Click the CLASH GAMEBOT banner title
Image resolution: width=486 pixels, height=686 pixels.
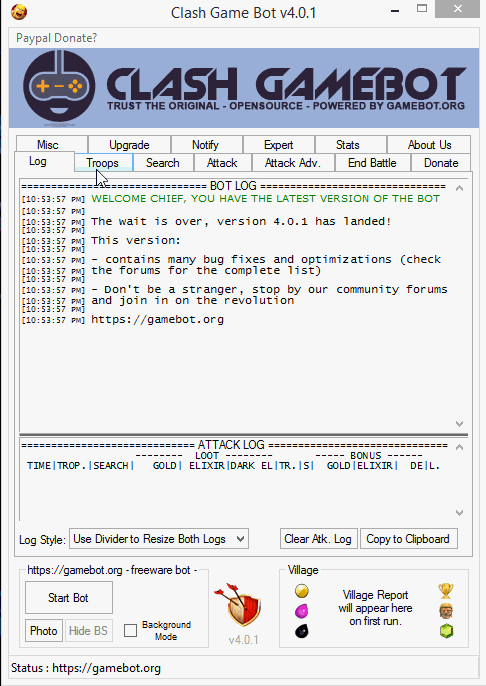[x=286, y=83]
